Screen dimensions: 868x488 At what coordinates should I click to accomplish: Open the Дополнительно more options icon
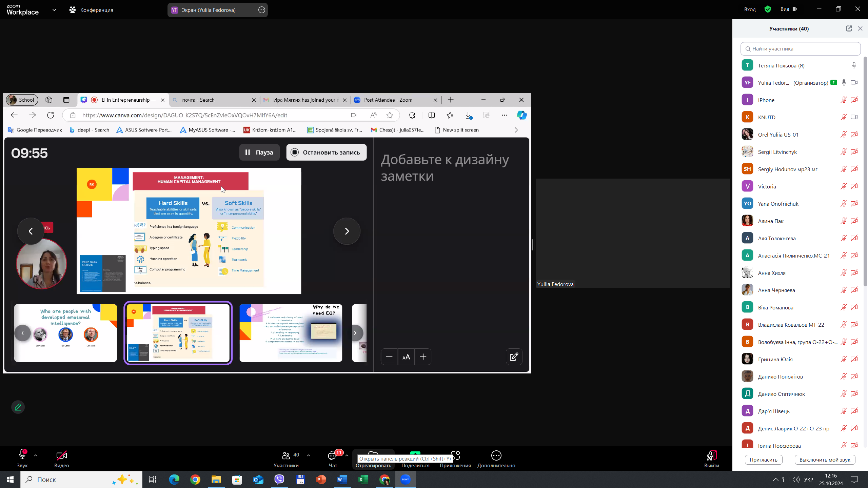[x=496, y=456]
